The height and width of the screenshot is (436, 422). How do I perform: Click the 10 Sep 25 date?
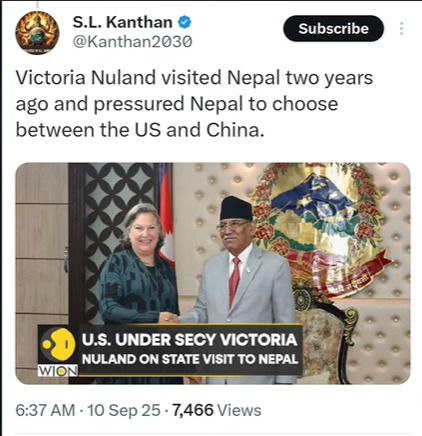pos(124,410)
